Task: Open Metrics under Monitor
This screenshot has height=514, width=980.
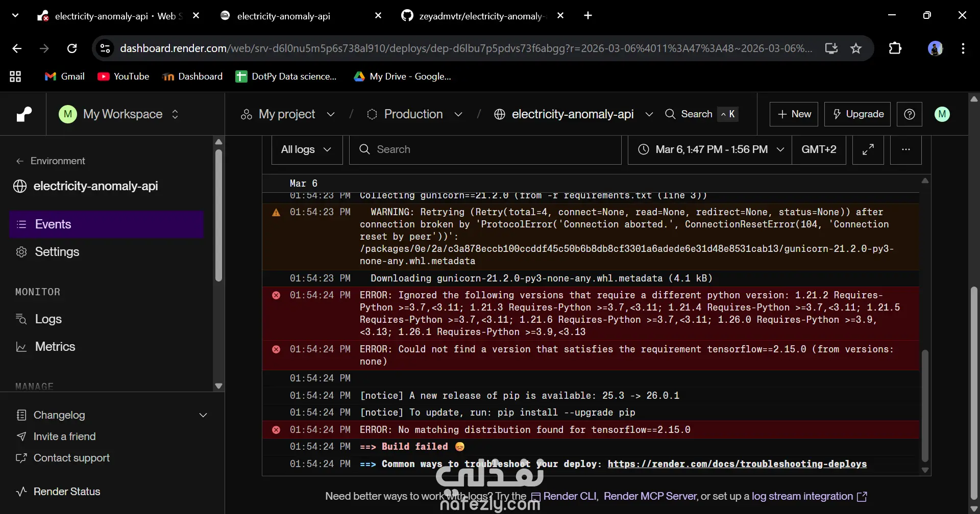Action: click(x=107, y=347)
